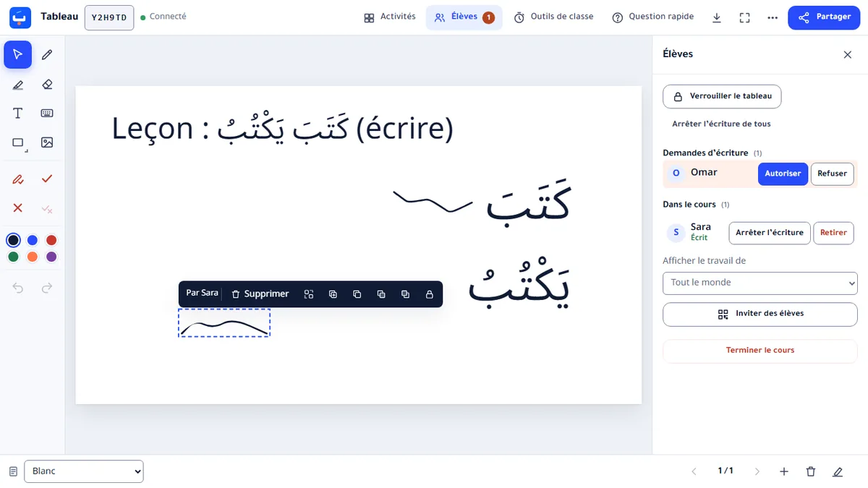The height and width of the screenshot is (488, 868).
Task: Pick the green color swatch
Action: point(13,257)
